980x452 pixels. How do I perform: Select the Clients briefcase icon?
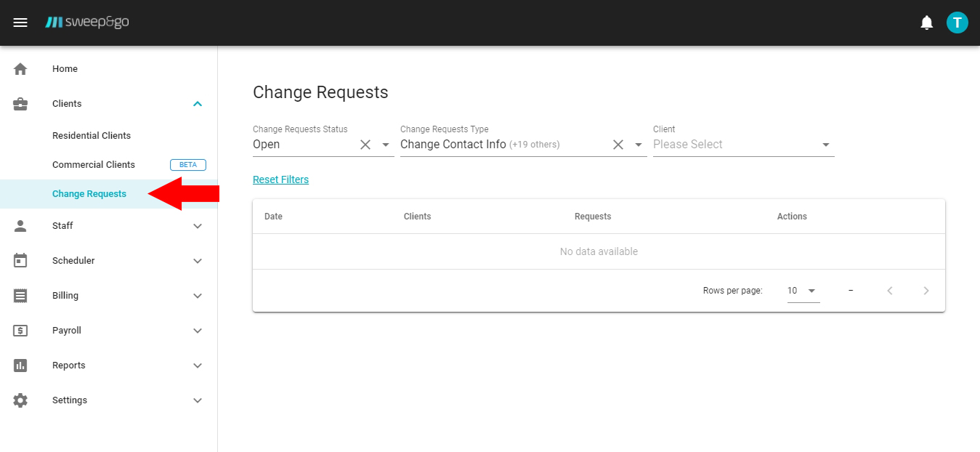click(20, 103)
